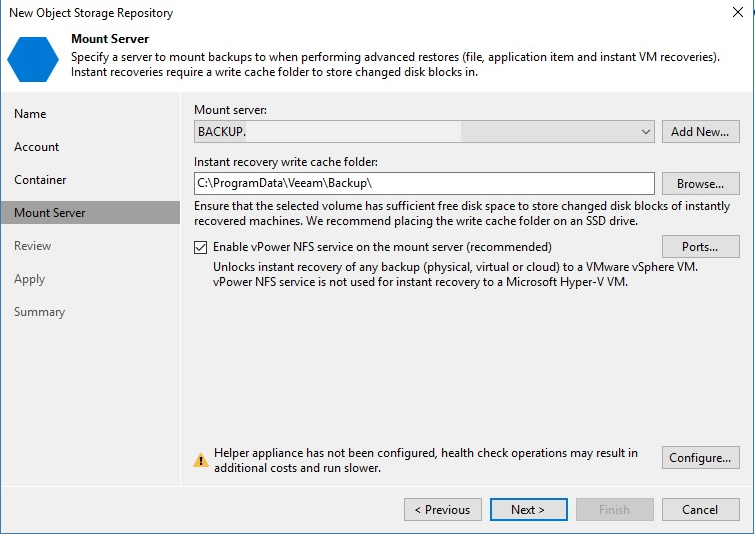
Task: Close the New Object Storage Repository dialog
Action: coord(738,12)
